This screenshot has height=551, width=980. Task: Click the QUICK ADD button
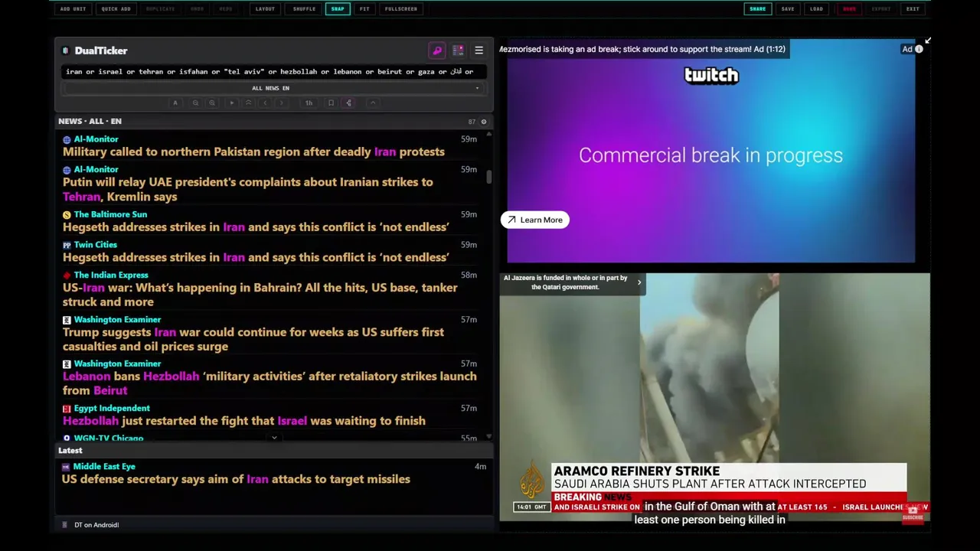tap(116, 9)
